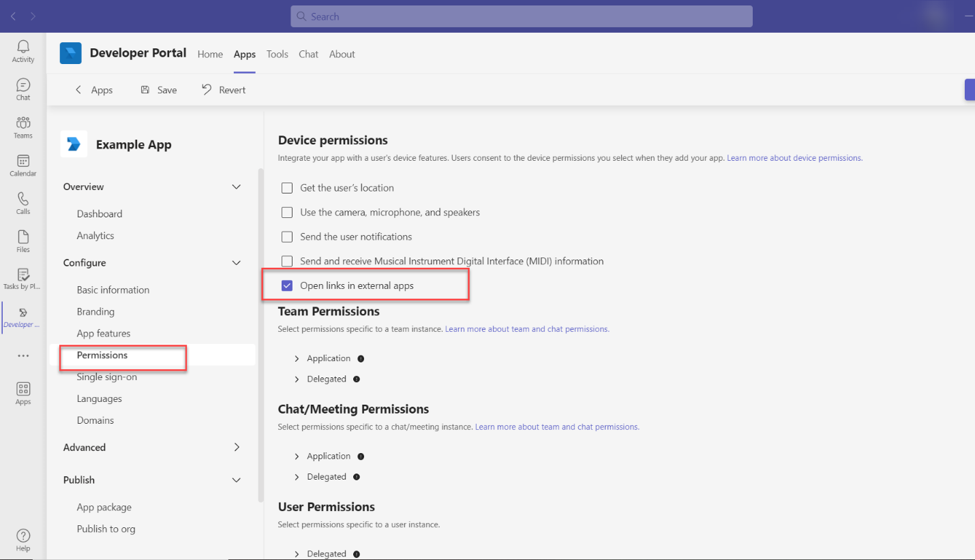This screenshot has height=560, width=975.
Task: Open the Chat tab in Developer Portal
Action: point(309,54)
